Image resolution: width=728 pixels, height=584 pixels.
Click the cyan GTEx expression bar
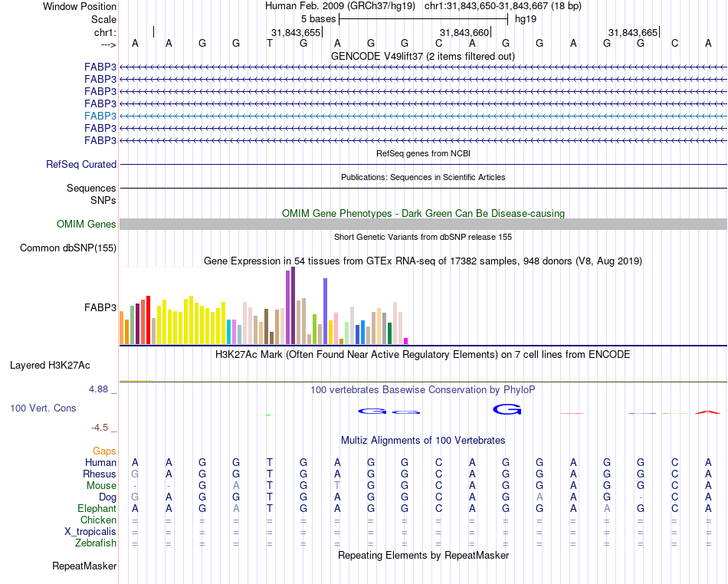point(229,332)
